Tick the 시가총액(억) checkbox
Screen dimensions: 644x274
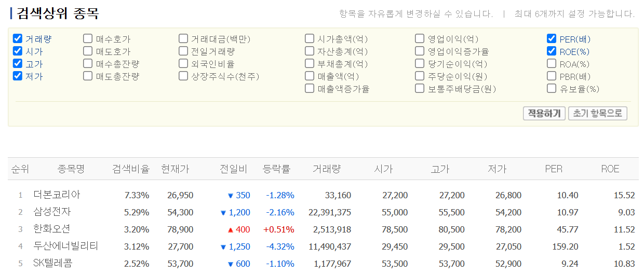(x=310, y=39)
